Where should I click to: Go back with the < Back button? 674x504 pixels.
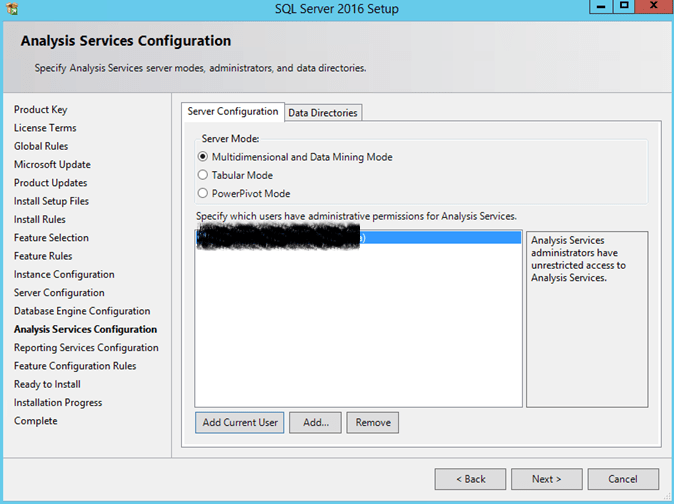click(x=470, y=479)
